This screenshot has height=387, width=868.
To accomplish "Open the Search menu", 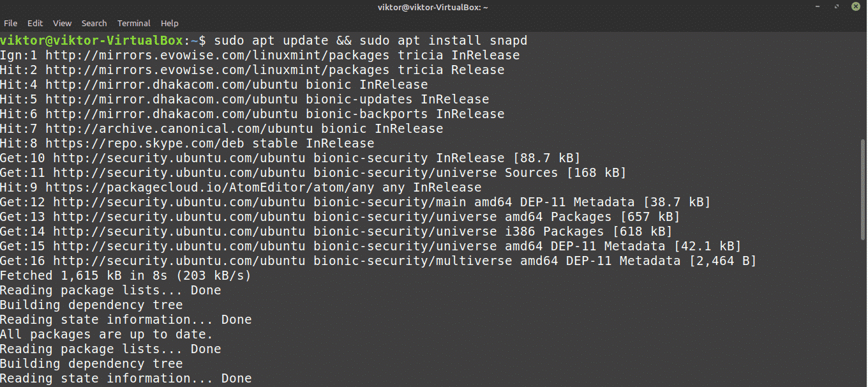I will point(94,23).
